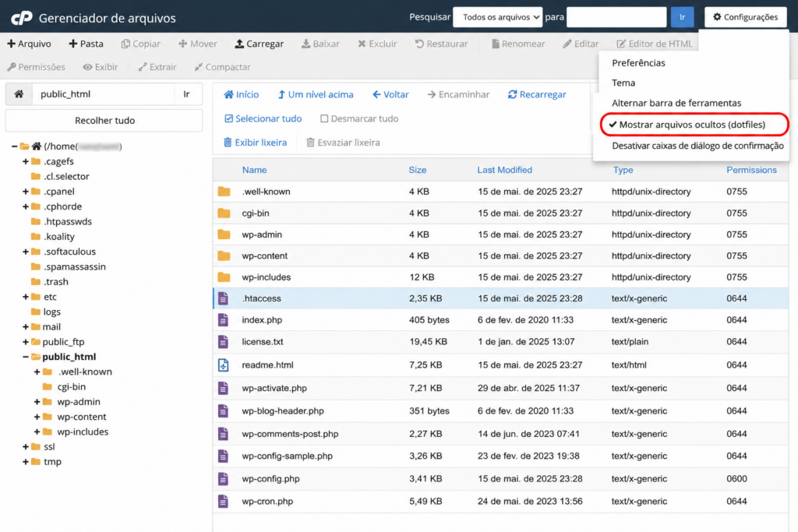
Task: Sort list by Name column header
Action: pyautogui.click(x=255, y=170)
